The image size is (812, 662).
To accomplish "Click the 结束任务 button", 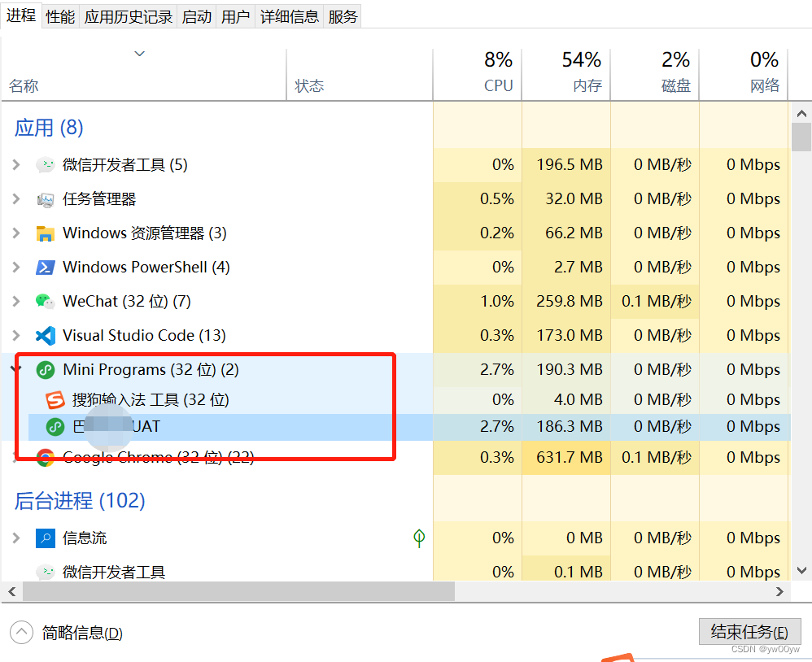I will coord(749,631).
